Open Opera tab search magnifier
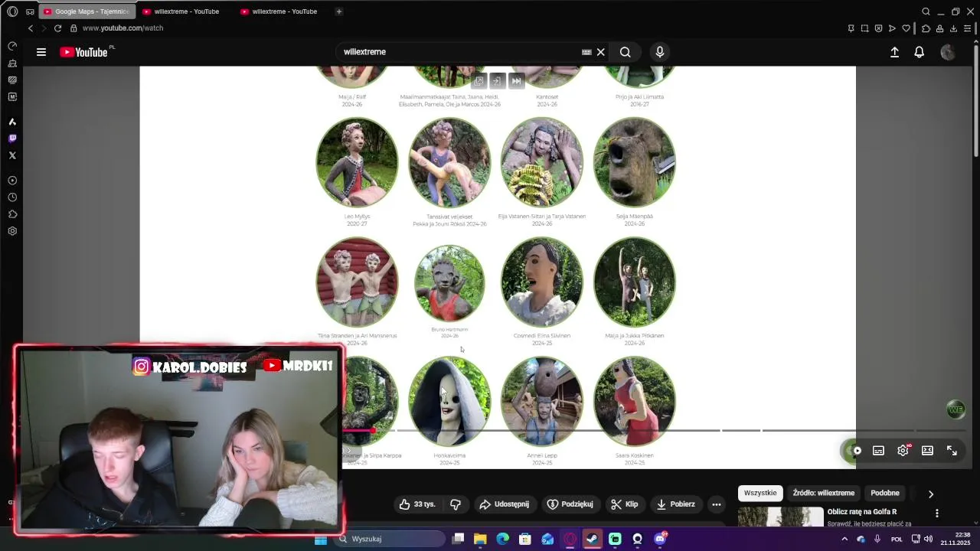The width and height of the screenshot is (980, 551). (926, 11)
